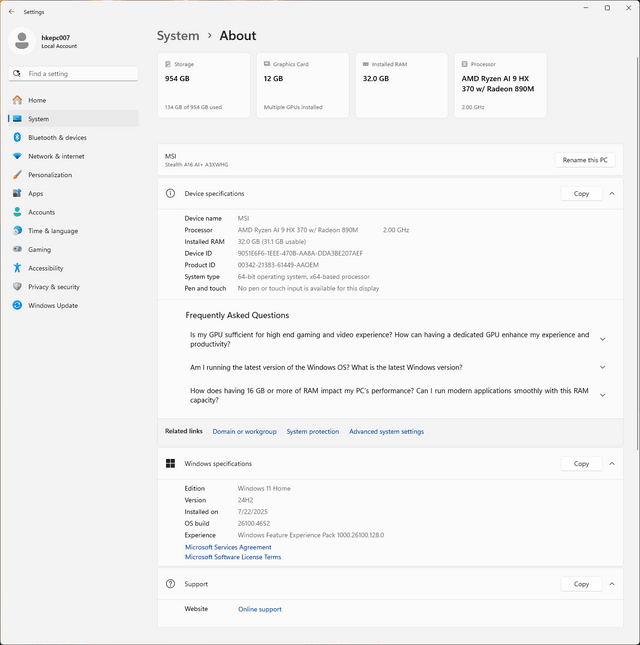Click the Privacy & security shield icon

(x=17, y=287)
